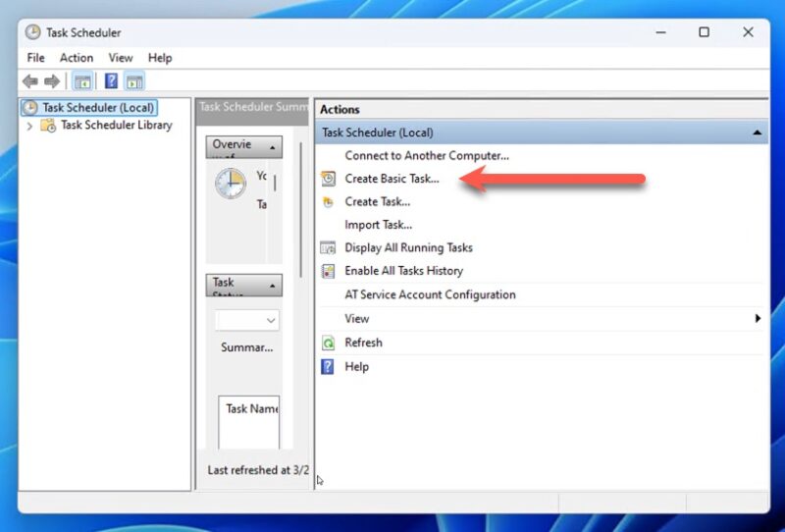Open the View submenu arrow in Actions
The image size is (785, 532).
tap(758, 318)
